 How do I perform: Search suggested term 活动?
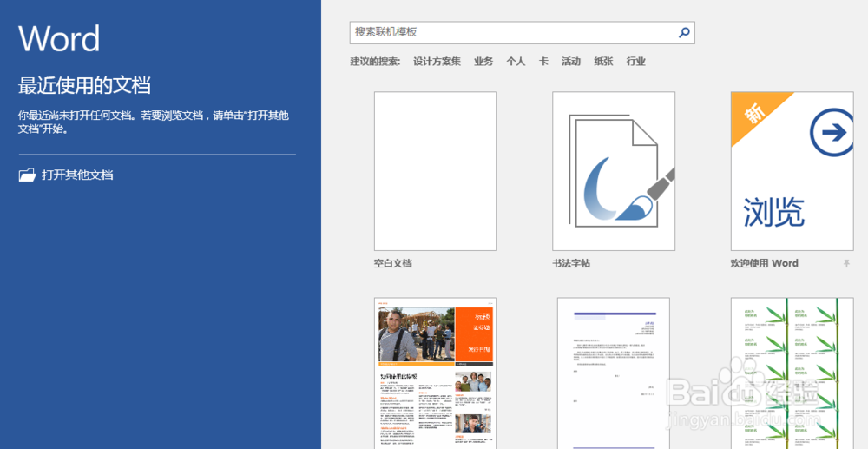click(x=571, y=62)
